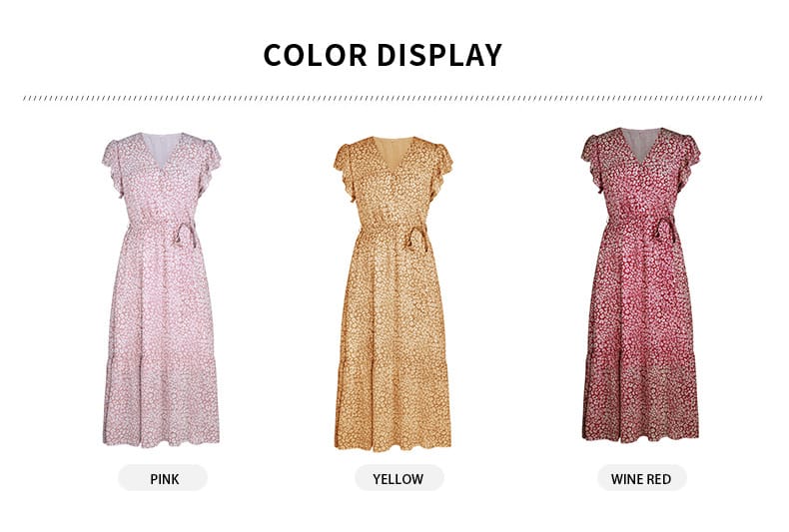Click the word COLOR in the heading
This screenshot has width=789, height=532.
pos(316,55)
